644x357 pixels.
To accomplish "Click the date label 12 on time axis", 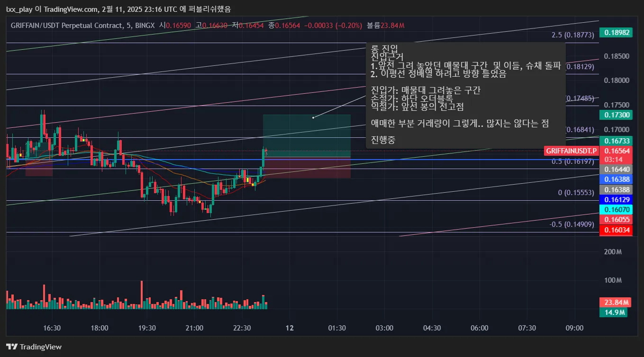I will 290,328.
